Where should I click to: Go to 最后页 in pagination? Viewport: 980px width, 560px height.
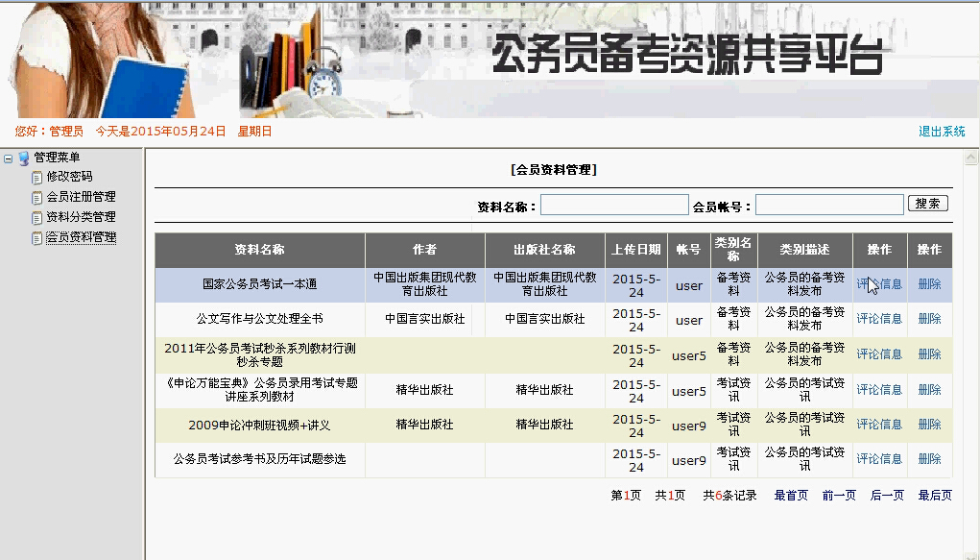935,496
